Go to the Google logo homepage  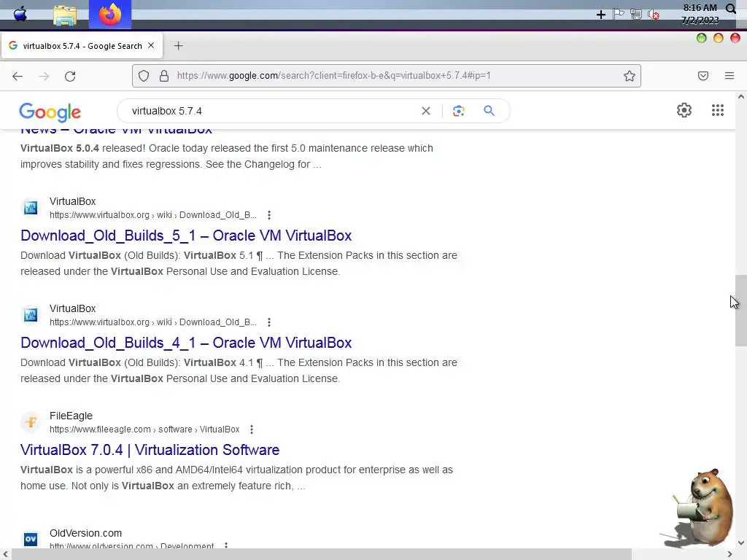click(x=50, y=112)
